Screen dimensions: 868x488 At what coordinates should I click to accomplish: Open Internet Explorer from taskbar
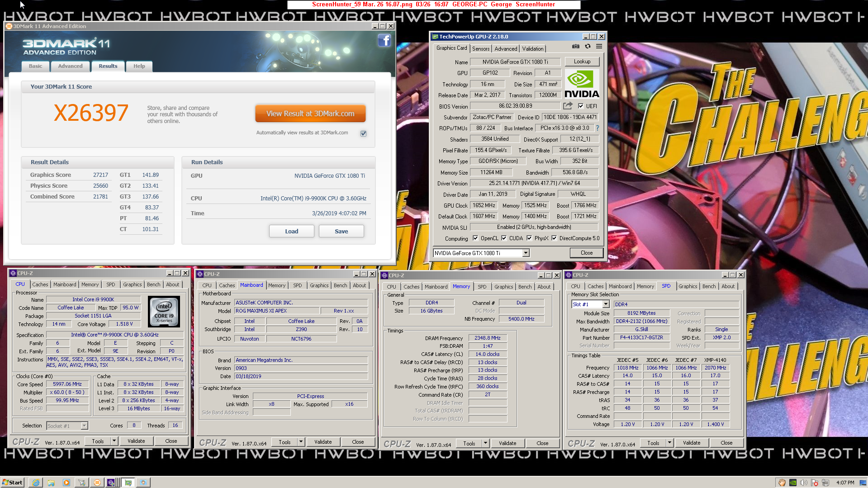pyautogui.click(x=36, y=483)
